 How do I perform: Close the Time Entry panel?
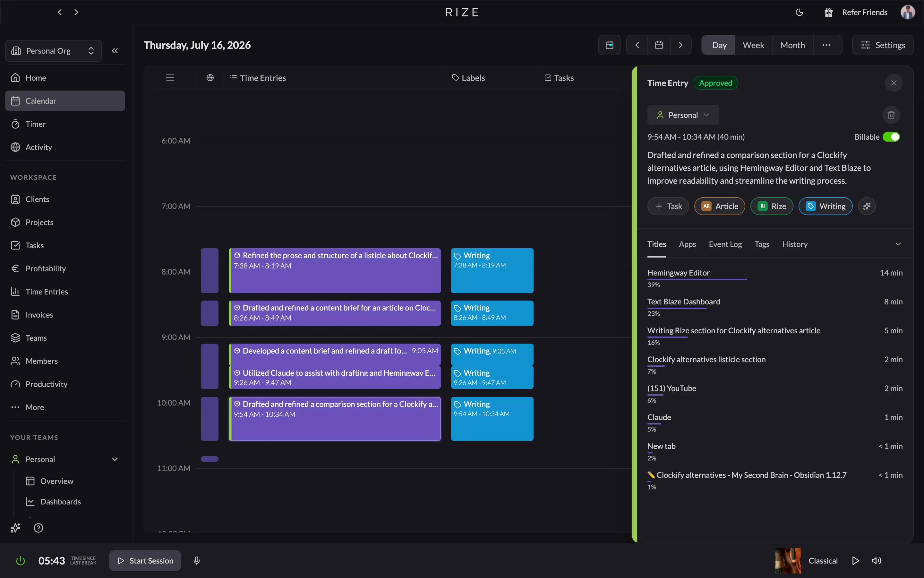[894, 83]
